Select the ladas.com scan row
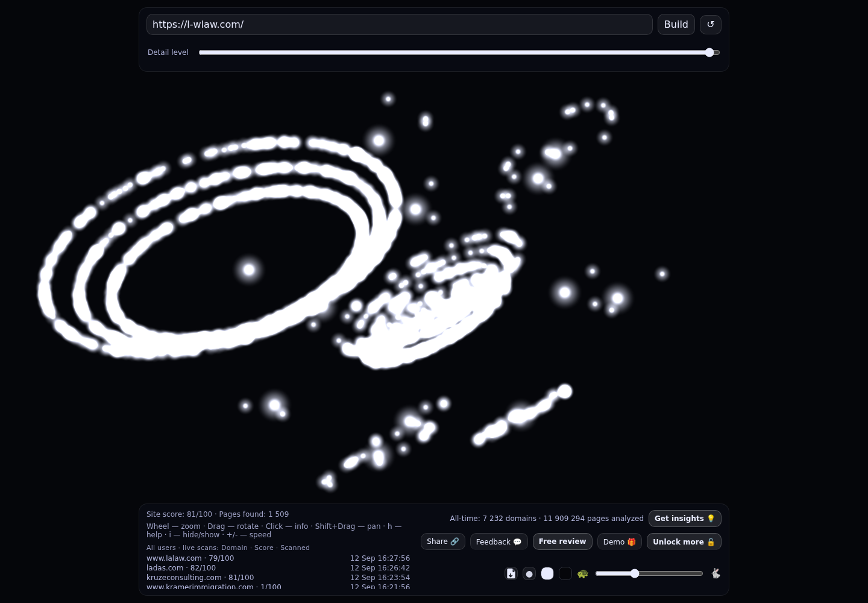 (278, 568)
